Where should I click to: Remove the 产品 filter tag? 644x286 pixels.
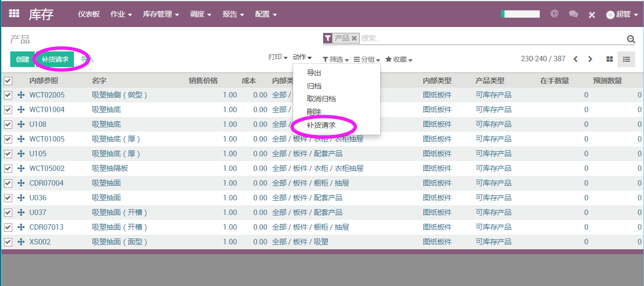(354, 38)
